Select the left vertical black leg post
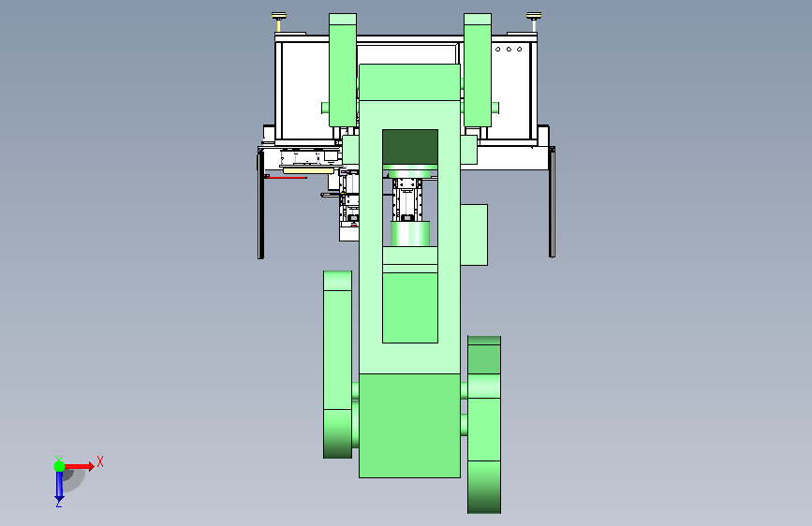Viewport: 812px width, 526px height. (x=260, y=204)
